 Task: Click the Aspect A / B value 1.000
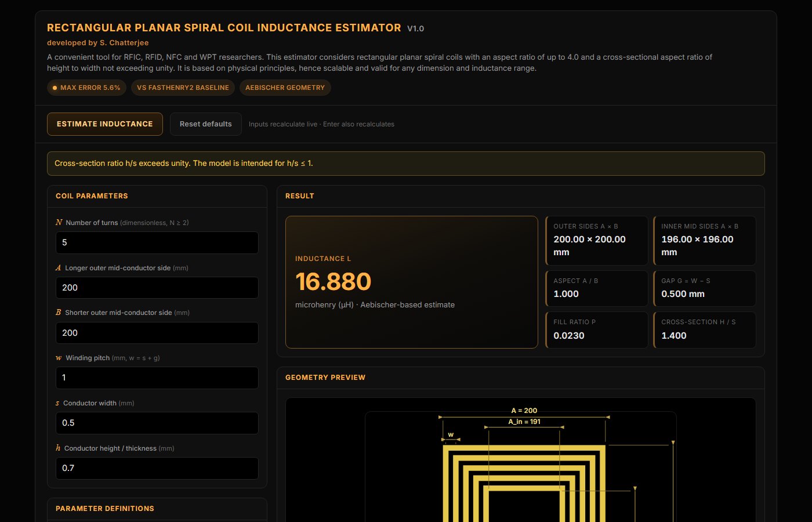566,294
